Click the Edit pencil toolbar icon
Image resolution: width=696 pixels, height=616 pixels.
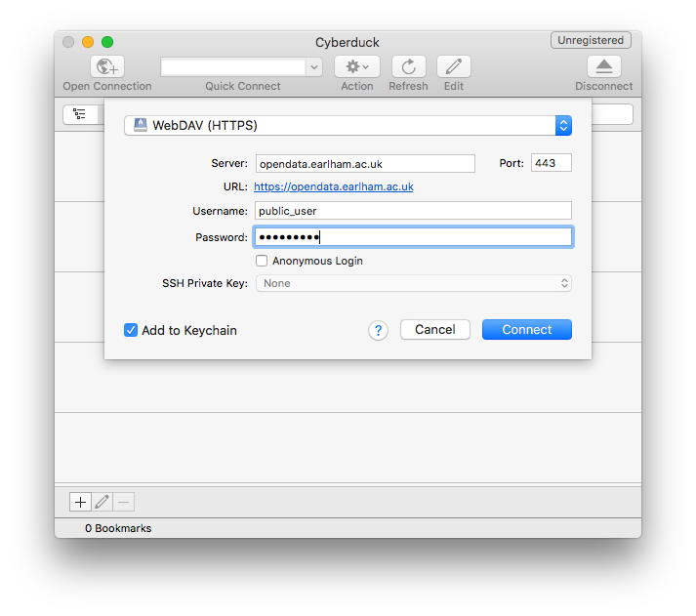click(454, 66)
